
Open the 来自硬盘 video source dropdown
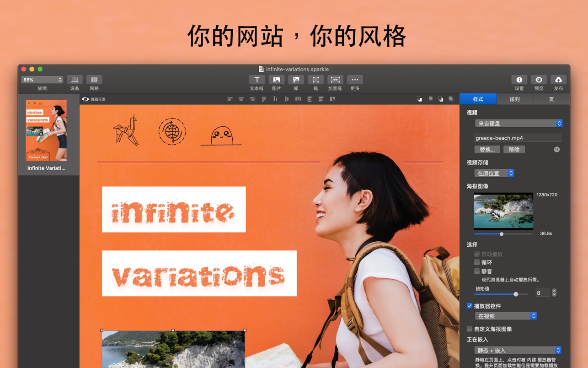519,123
